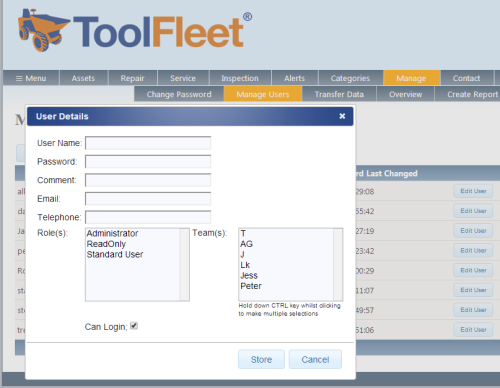Viewport: 500px width, 388px height.
Task: Focus the User Name field
Action: point(148,143)
